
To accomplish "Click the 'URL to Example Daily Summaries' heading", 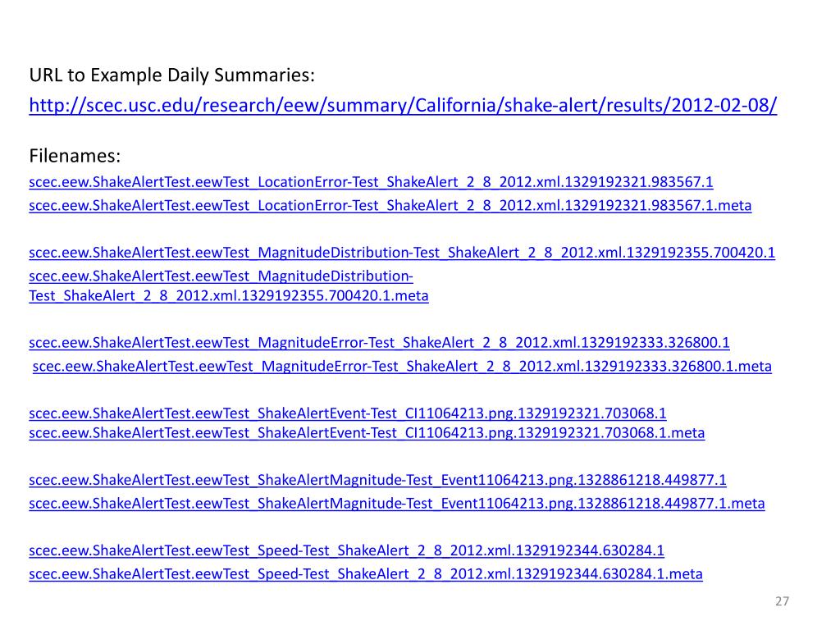I will click(172, 75).
